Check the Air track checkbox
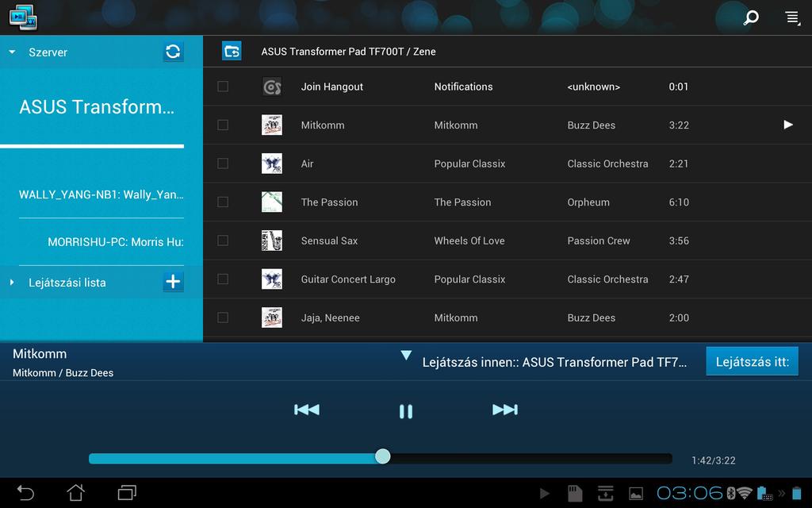Image resolution: width=812 pixels, height=508 pixels. [x=223, y=164]
